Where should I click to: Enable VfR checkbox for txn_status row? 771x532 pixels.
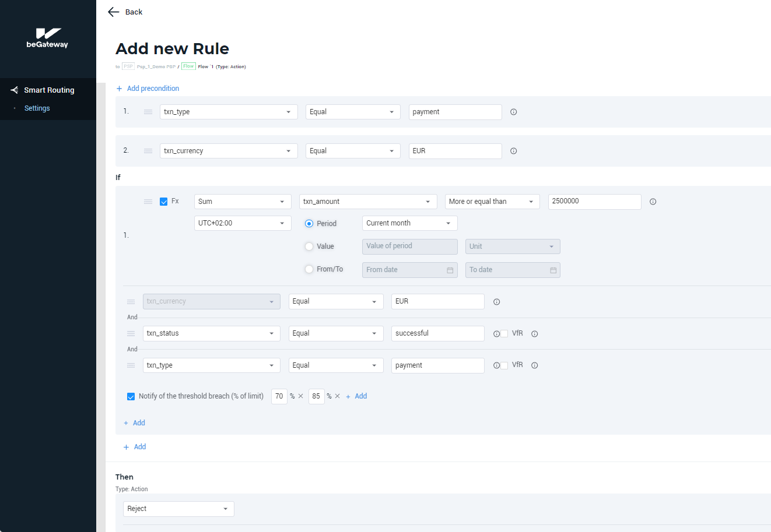click(504, 334)
